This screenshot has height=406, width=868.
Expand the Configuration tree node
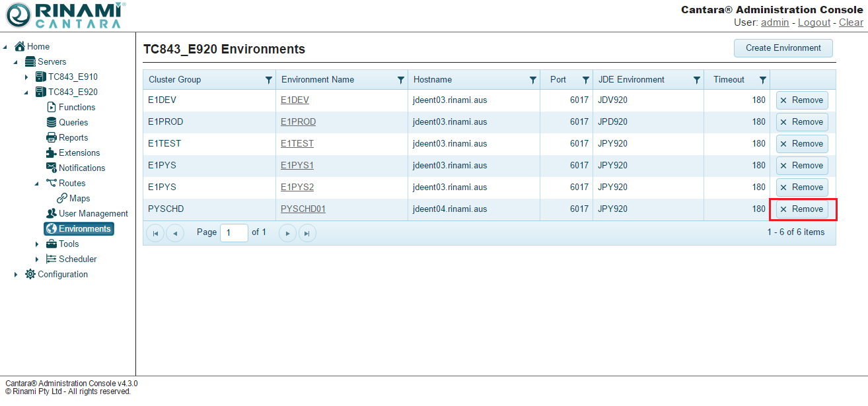point(16,275)
